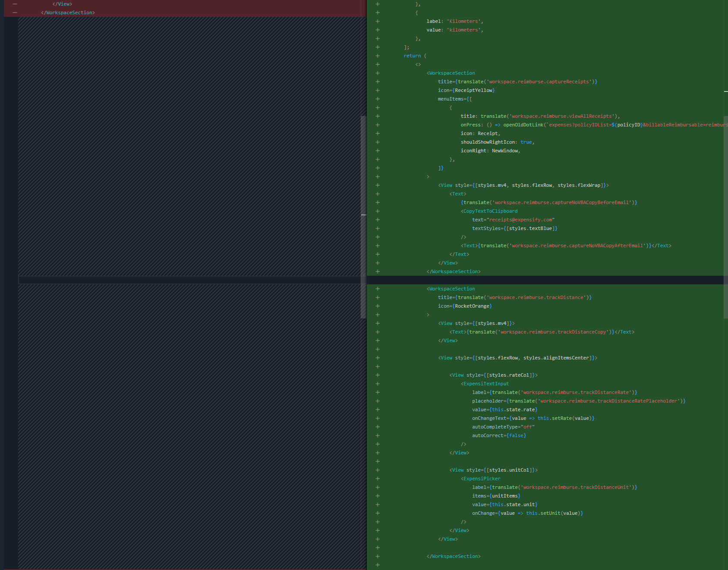Viewport: 728px width, 570px height.
Task: Click 'trackDistanceRatePlaceholder' placeholder string
Action: point(609,401)
